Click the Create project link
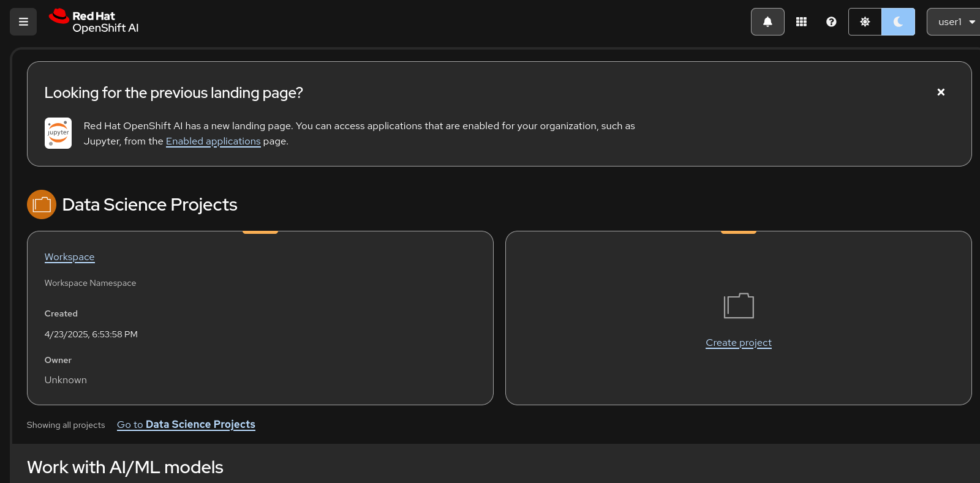This screenshot has width=980, height=483. [739, 343]
